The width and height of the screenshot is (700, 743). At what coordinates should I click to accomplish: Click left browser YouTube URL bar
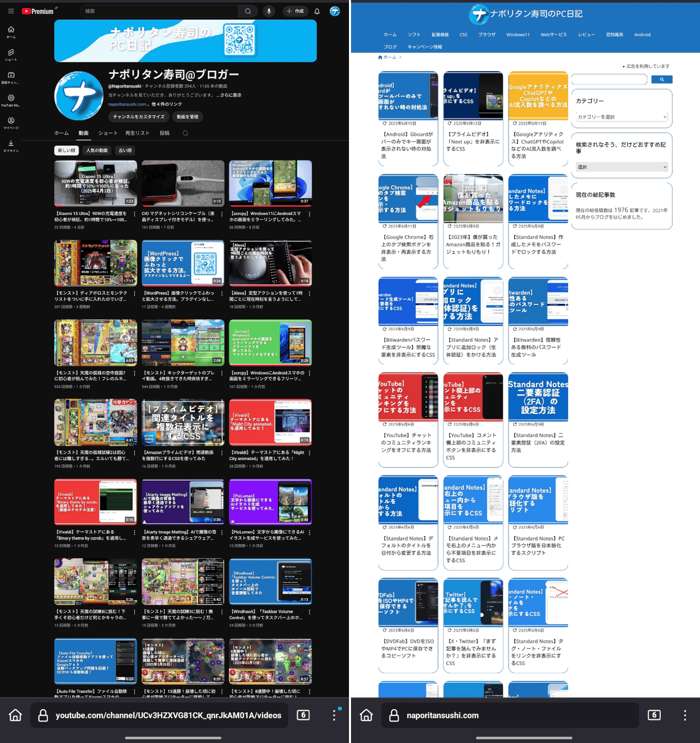(x=159, y=715)
